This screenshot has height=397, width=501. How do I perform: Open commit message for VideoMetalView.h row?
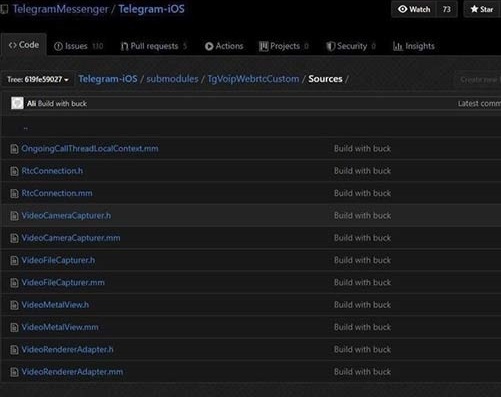click(x=362, y=305)
